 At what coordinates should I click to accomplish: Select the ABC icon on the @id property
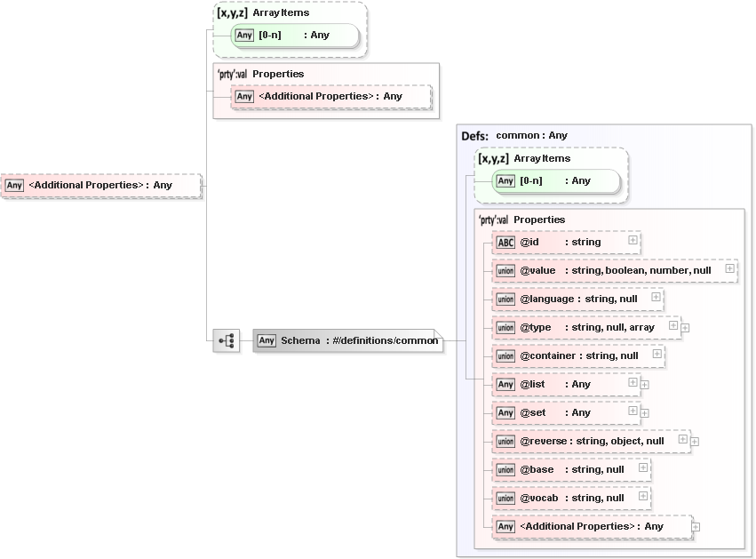(x=505, y=242)
